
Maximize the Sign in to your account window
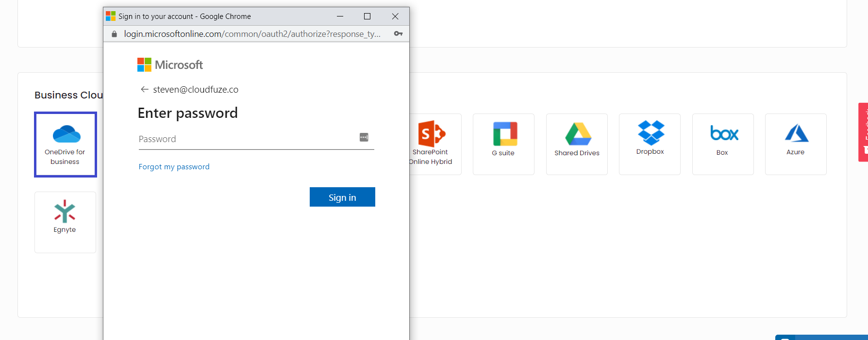coord(367,16)
